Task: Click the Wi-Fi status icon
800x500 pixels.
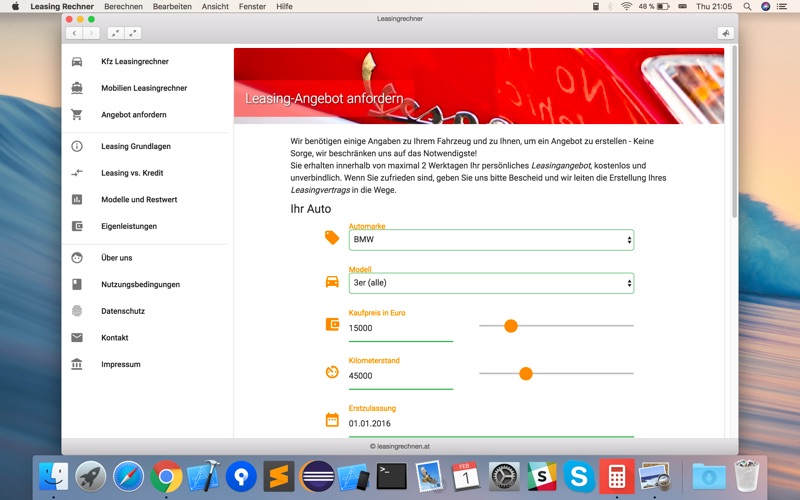Action: pos(626,6)
